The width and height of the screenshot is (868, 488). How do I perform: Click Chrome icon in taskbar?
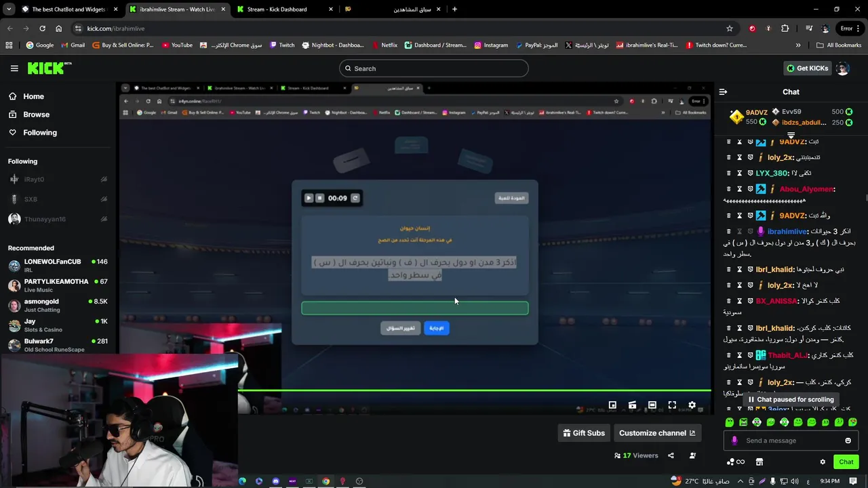[325, 481]
